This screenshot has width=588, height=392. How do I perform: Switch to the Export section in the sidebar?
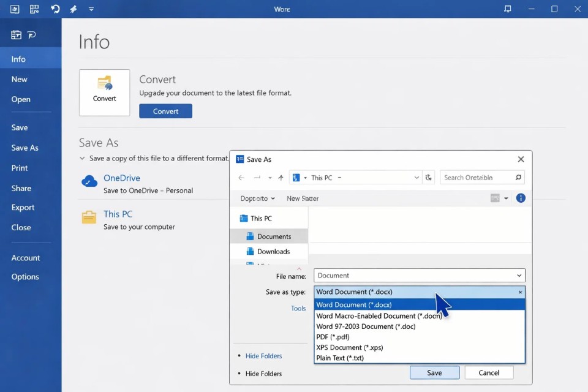(x=23, y=208)
